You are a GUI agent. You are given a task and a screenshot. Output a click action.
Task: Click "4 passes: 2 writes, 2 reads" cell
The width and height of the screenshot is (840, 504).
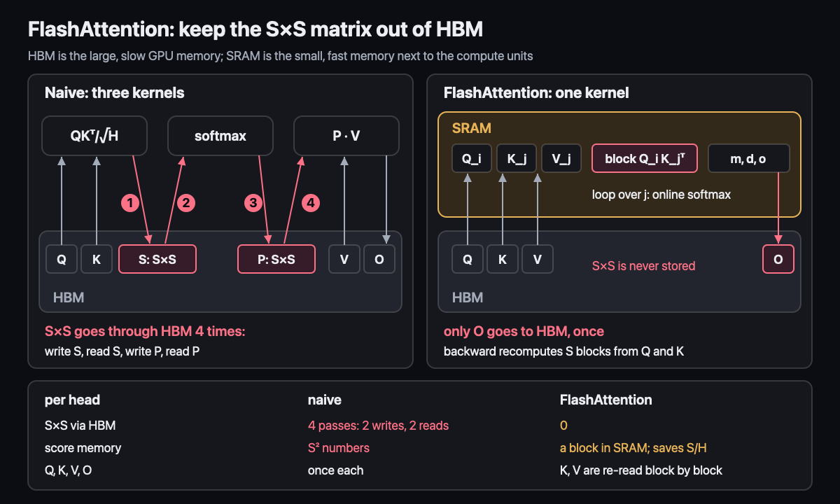point(378,426)
